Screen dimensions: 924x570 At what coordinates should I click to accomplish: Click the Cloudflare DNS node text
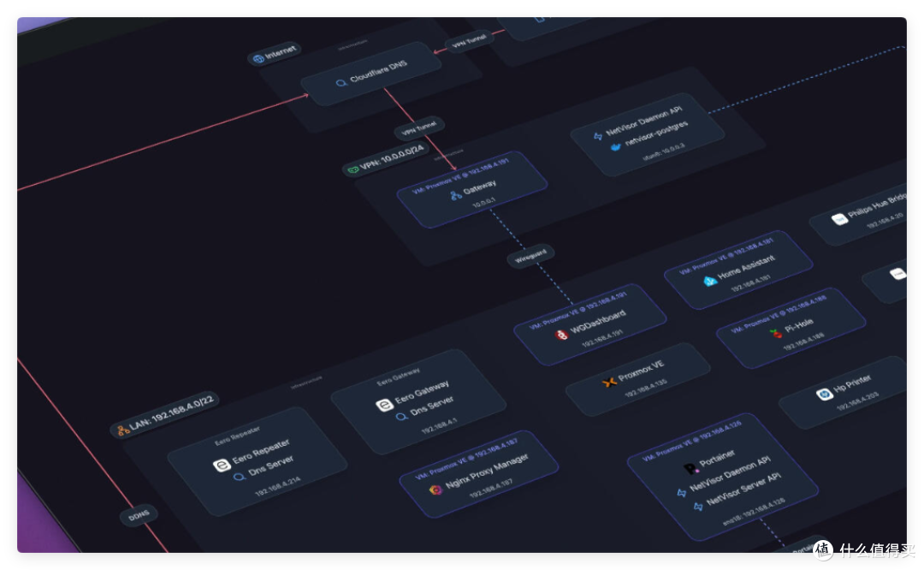[x=378, y=71]
